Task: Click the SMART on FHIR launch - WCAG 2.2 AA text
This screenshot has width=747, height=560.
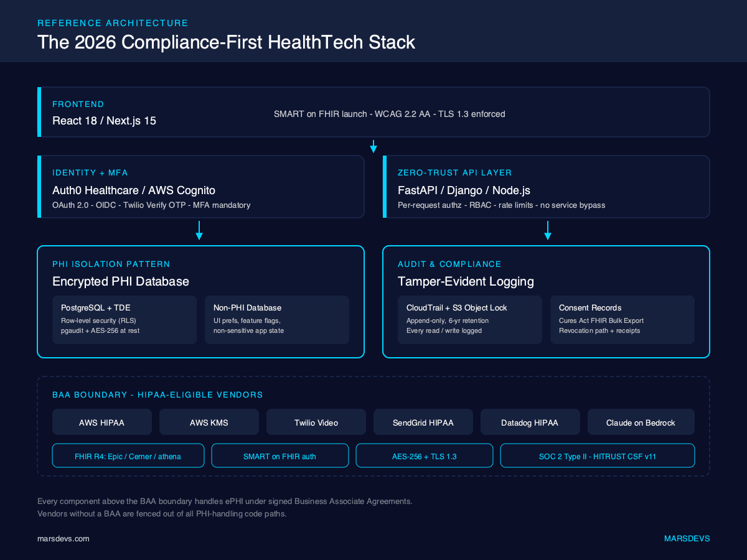Action: tap(390, 114)
